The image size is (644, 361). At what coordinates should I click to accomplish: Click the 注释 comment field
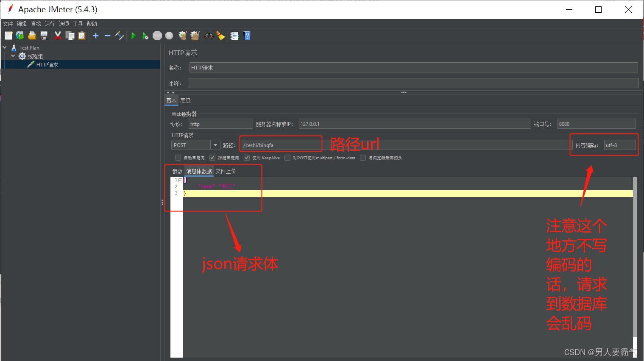pos(413,83)
